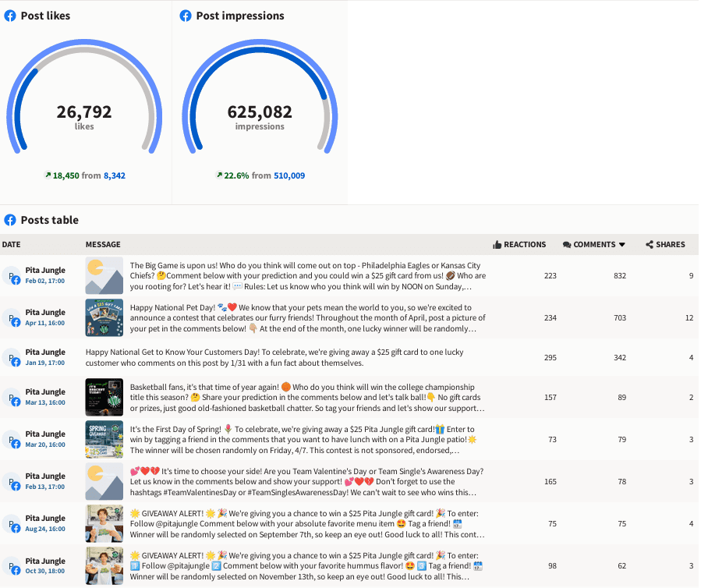
Task: Click the previous value 8,342 under likes
Action: point(114,175)
